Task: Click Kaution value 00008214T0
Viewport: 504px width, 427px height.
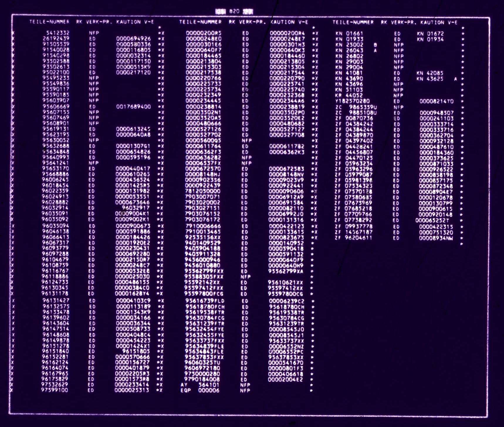Action: coord(437,101)
